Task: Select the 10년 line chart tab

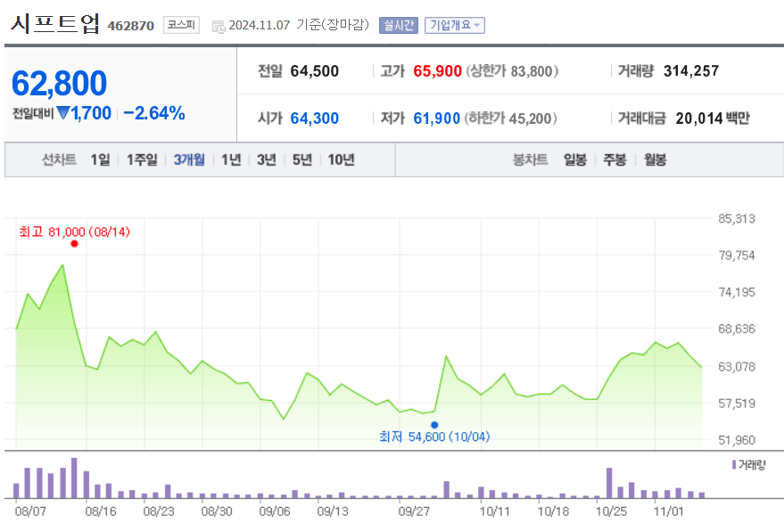Action: point(341,160)
